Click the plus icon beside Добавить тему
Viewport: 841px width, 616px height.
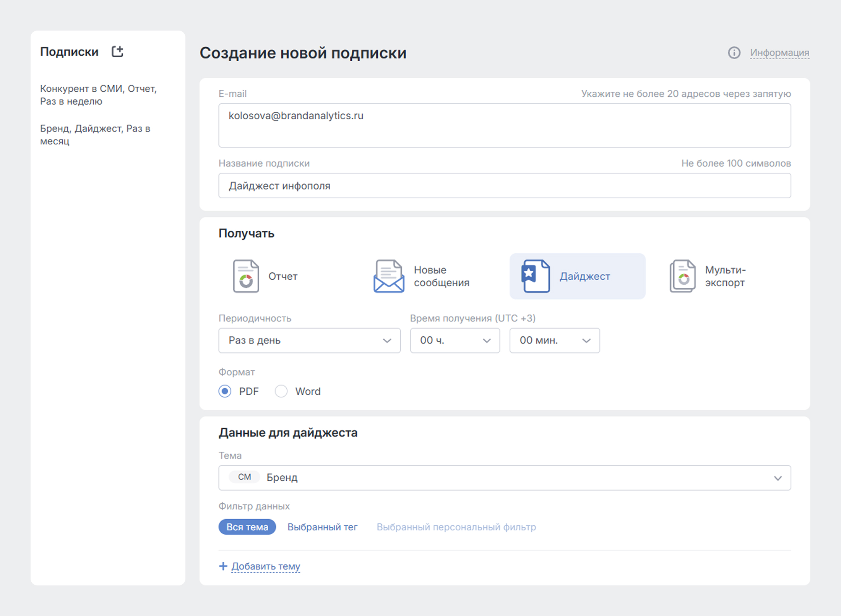coord(223,566)
